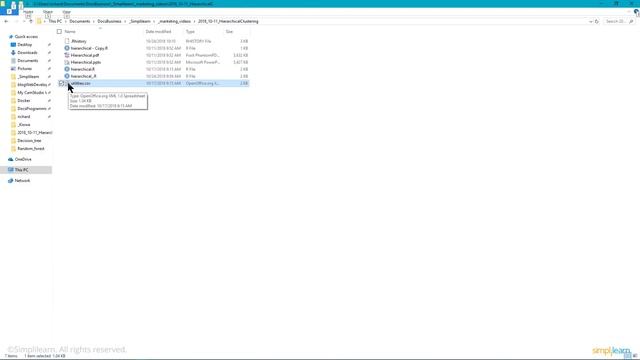Click the search magnifier icon

coord(631,21)
